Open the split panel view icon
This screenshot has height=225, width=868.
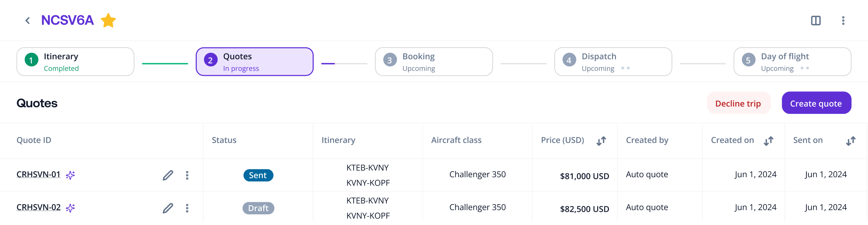[x=816, y=20]
